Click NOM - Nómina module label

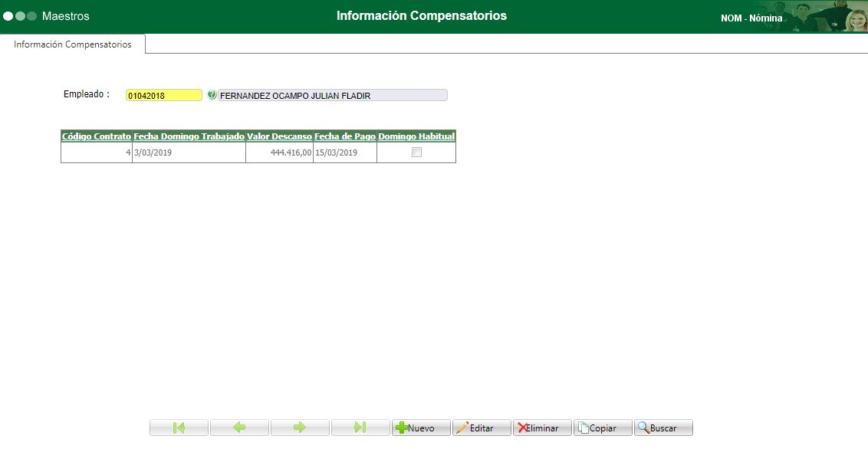tap(751, 18)
